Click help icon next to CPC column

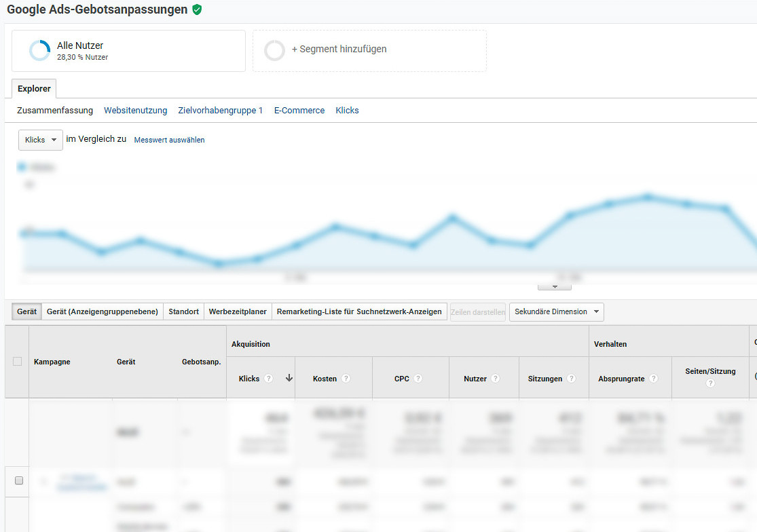pos(418,379)
